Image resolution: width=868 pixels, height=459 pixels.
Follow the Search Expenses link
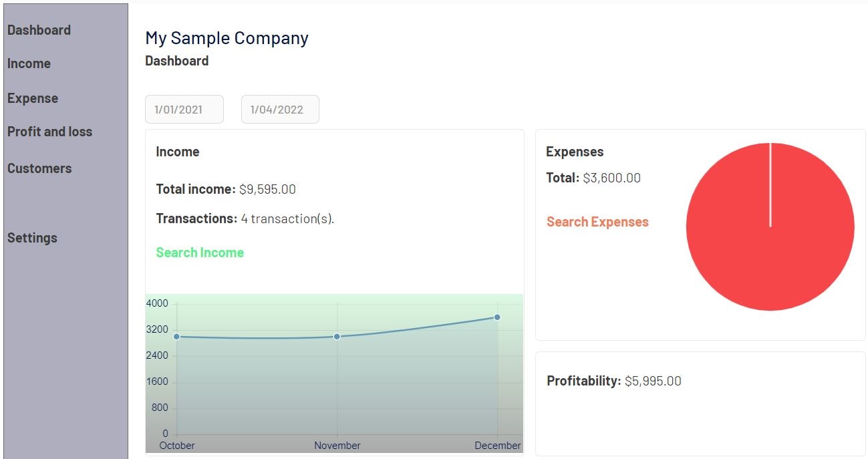597,222
